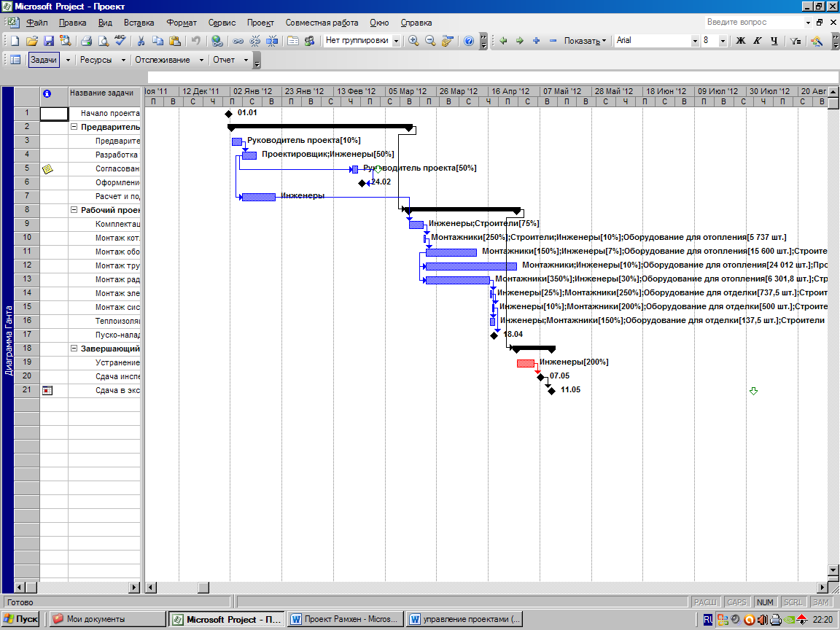The image size is (840, 630).
Task: Open Help question mark icon
Action: click(x=469, y=41)
